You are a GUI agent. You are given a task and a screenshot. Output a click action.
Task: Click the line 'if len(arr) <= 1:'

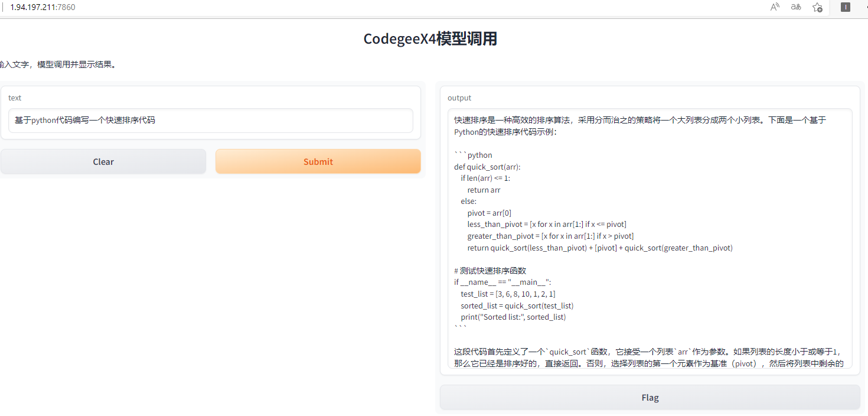[485, 178]
